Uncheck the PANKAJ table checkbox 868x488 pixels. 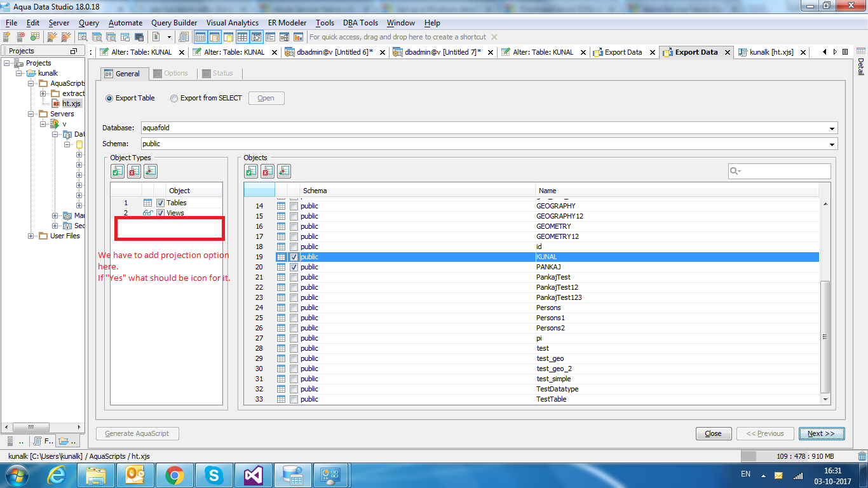click(x=294, y=267)
